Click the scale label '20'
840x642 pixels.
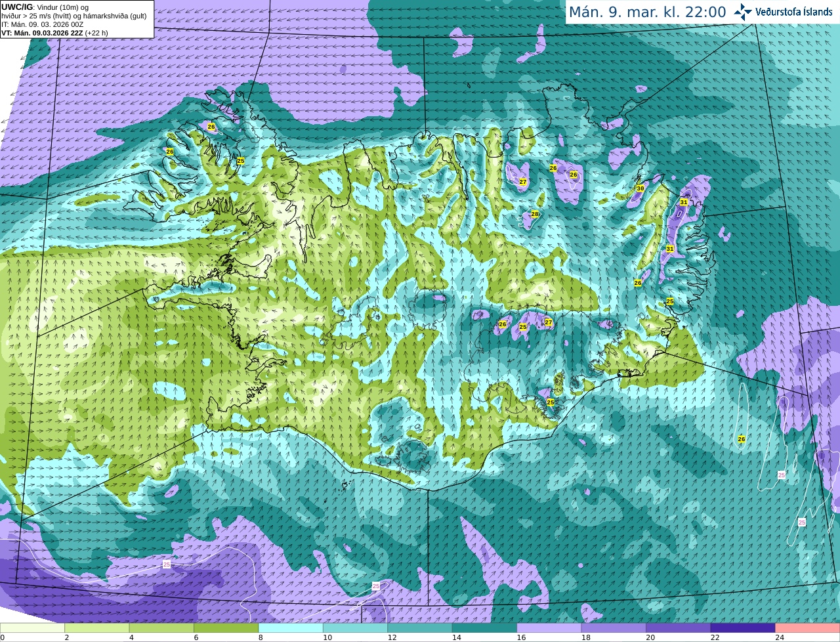click(650, 637)
